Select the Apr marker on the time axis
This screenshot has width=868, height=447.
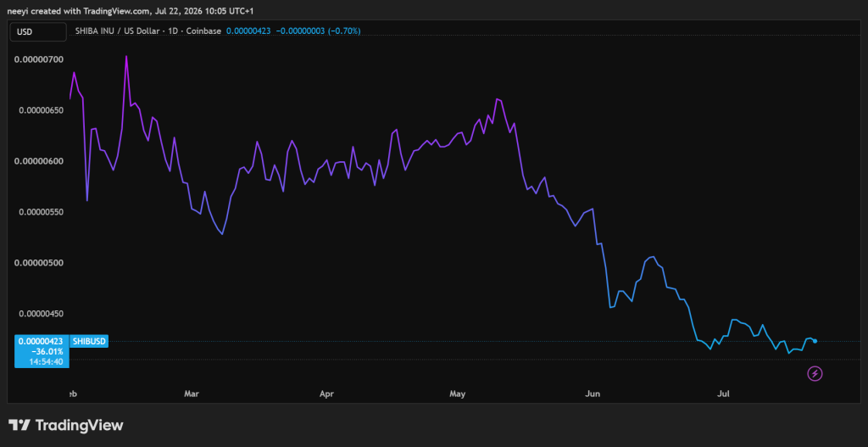[327, 394]
